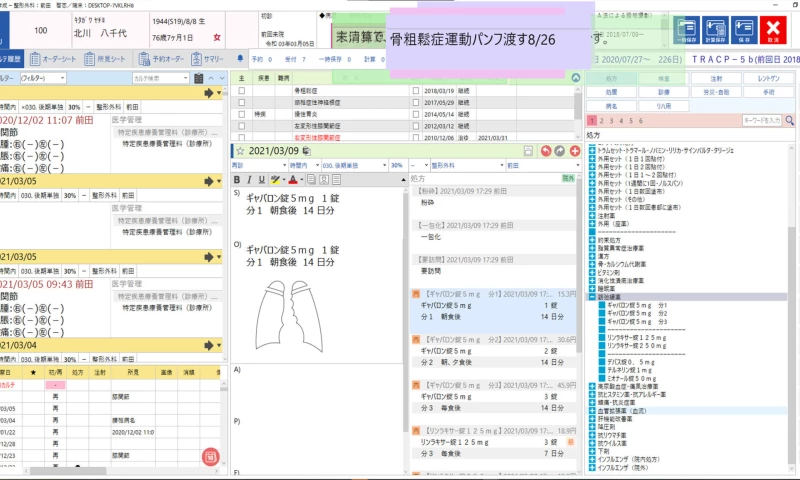The height and width of the screenshot is (480, 800).
Task: Open the 030.後期単独 insurance dropdown
Action: (354, 165)
